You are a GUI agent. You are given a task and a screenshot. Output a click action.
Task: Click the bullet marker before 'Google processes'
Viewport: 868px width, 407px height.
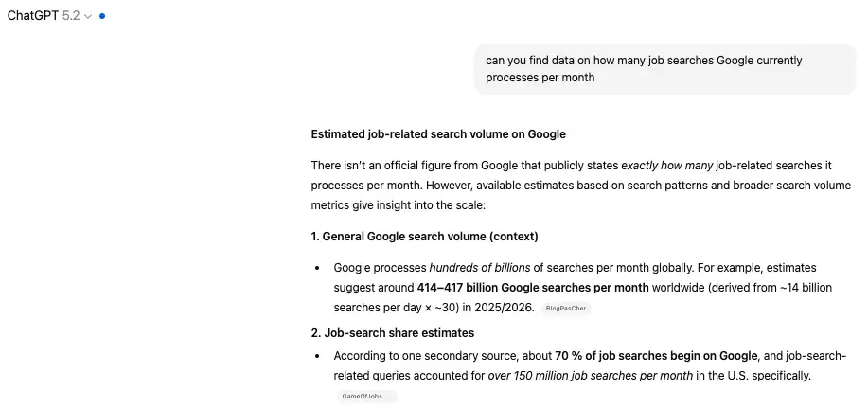coord(318,268)
